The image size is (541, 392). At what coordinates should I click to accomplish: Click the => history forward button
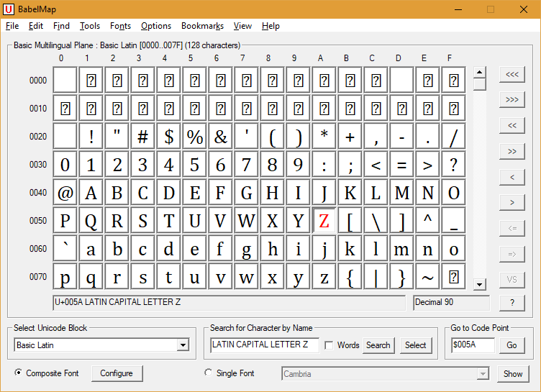(x=512, y=255)
